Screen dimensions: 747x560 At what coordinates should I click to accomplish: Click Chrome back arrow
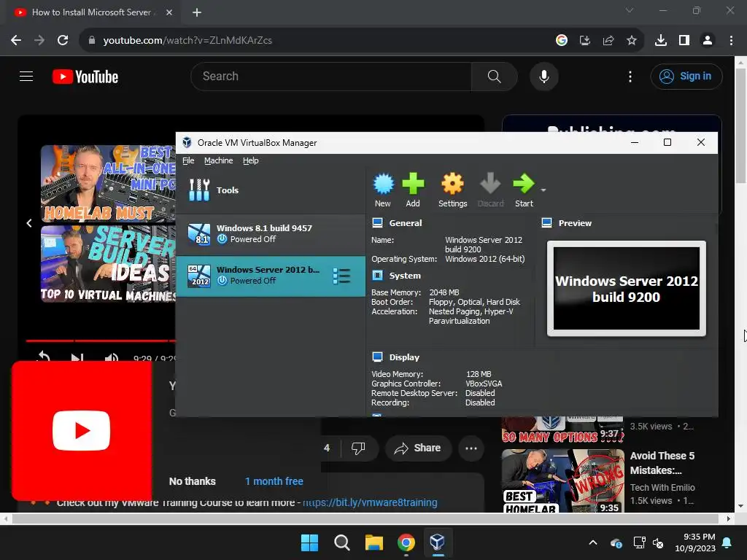16,41
